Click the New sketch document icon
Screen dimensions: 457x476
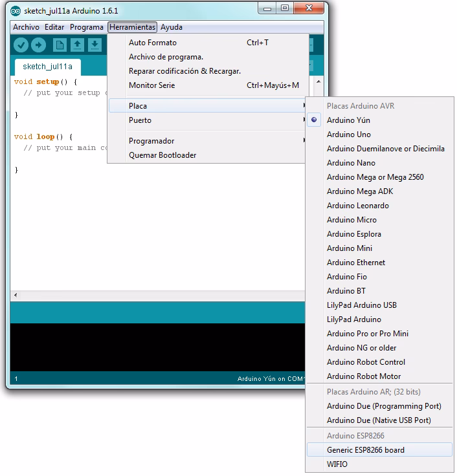coord(60,45)
